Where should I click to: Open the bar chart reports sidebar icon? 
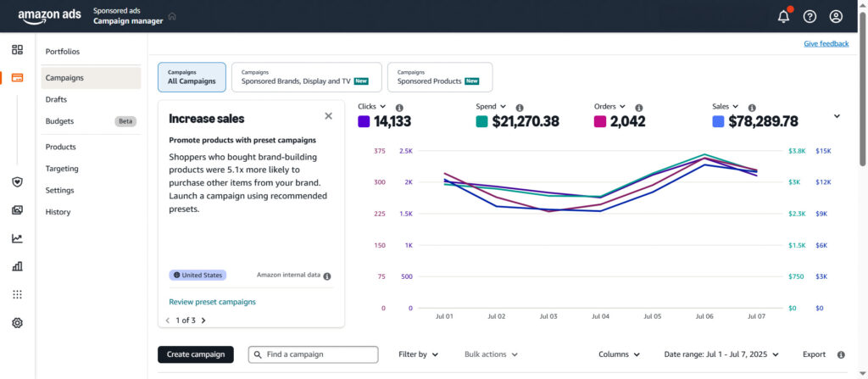coord(17,266)
